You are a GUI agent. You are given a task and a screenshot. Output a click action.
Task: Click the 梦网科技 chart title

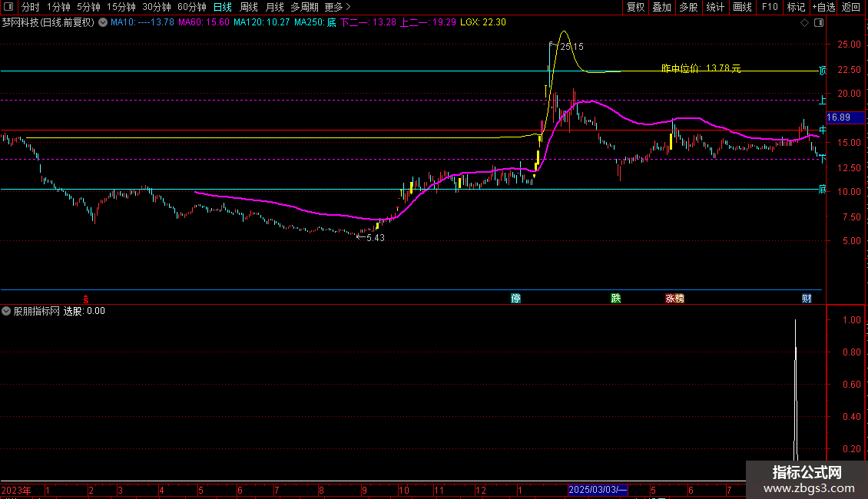coord(48,23)
